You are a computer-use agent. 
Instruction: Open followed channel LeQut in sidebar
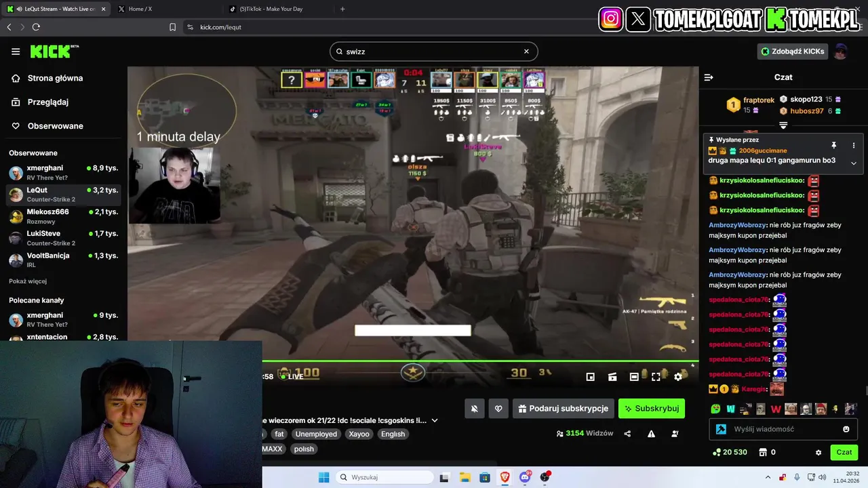(x=64, y=195)
